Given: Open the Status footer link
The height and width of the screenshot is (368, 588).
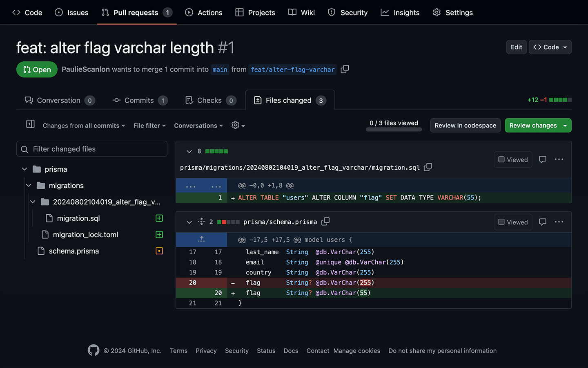Looking at the screenshot, I should pos(266,351).
